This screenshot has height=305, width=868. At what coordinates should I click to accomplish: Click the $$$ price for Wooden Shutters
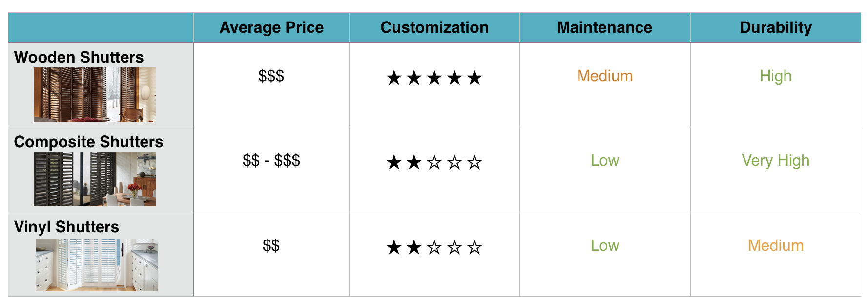tap(271, 76)
